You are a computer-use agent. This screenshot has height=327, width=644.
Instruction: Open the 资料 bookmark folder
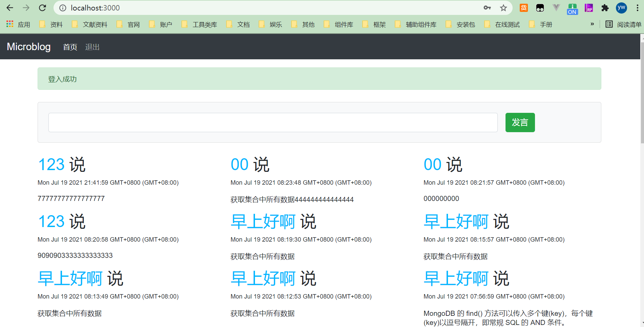click(51, 24)
